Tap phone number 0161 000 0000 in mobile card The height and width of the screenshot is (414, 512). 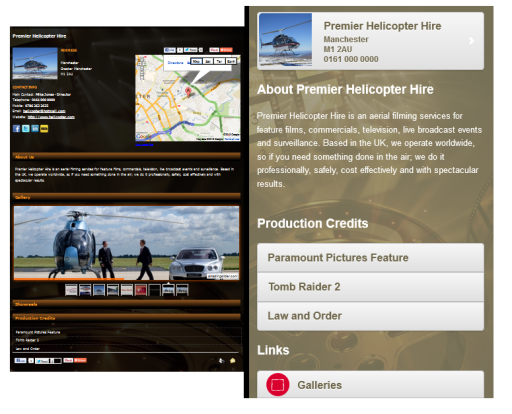[351, 59]
